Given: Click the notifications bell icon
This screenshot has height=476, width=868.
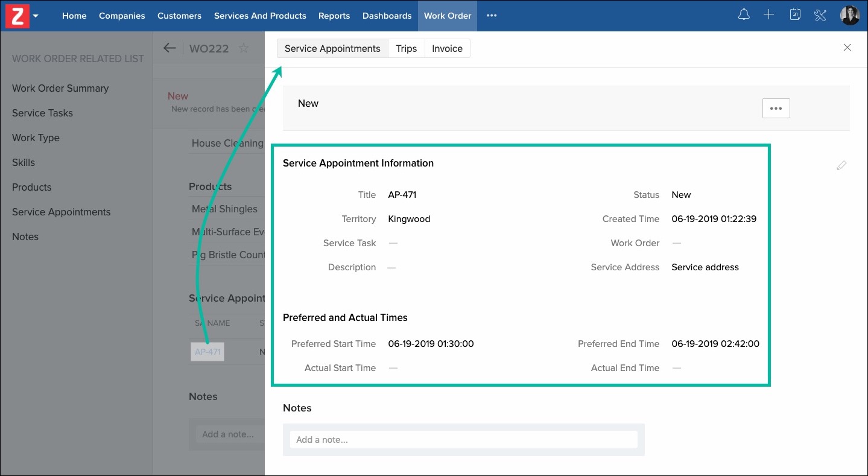Looking at the screenshot, I should (x=744, y=16).
